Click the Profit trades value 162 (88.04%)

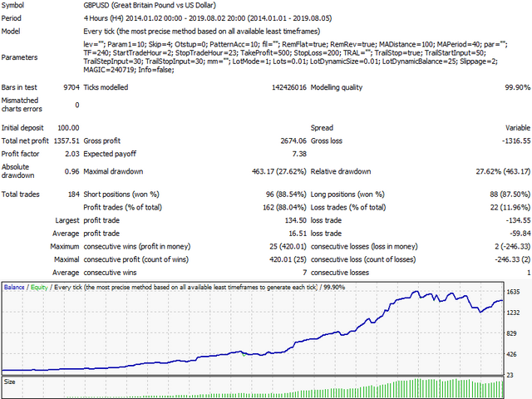[284, 207]
